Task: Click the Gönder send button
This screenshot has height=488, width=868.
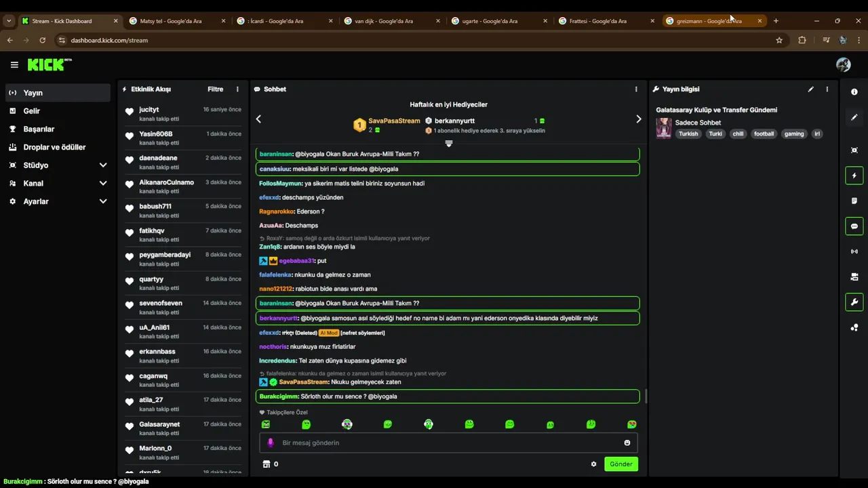Action: (x=621, y=464)
